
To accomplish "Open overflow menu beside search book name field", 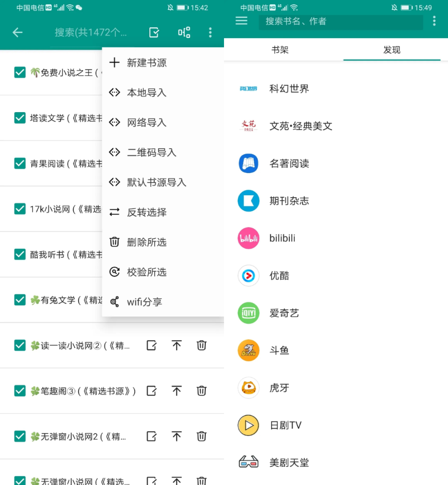I will tap(434, 21).
